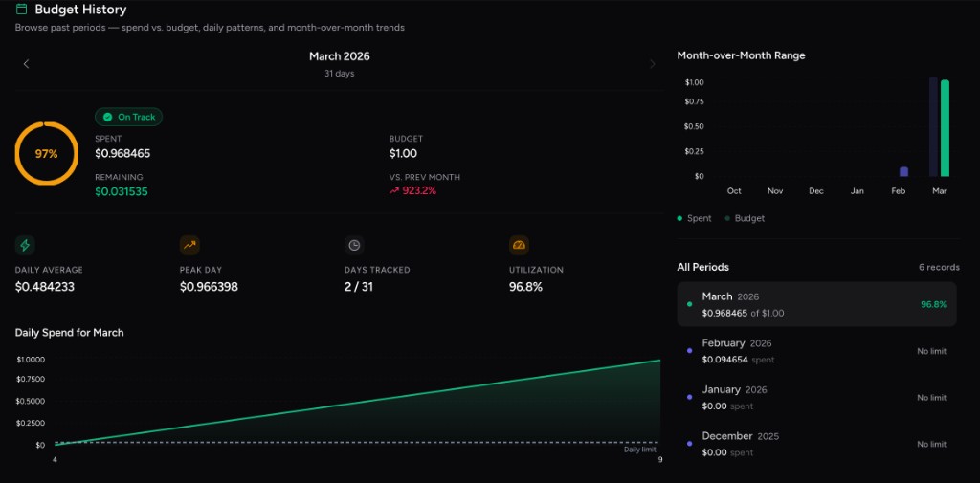Click the Jan axis label
980x483 pixels.
coord(857,191)
